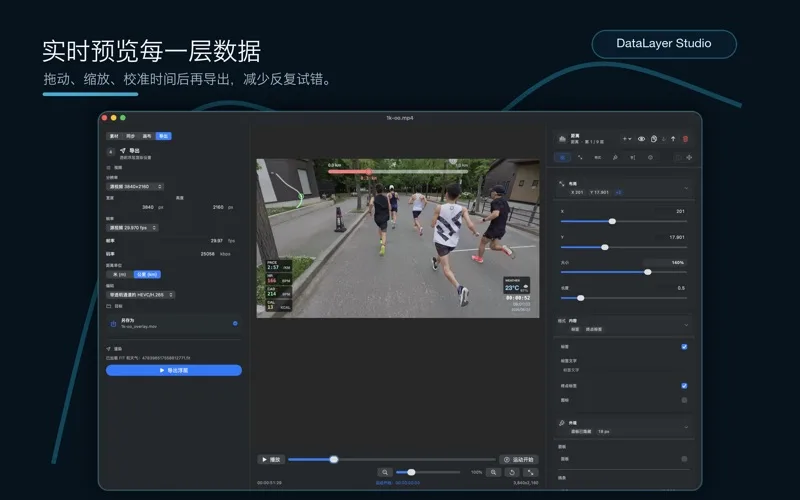Uncheck the endpoint label checkbox
The height and width of the screenshot is (500, 800).
click(684, 386)
